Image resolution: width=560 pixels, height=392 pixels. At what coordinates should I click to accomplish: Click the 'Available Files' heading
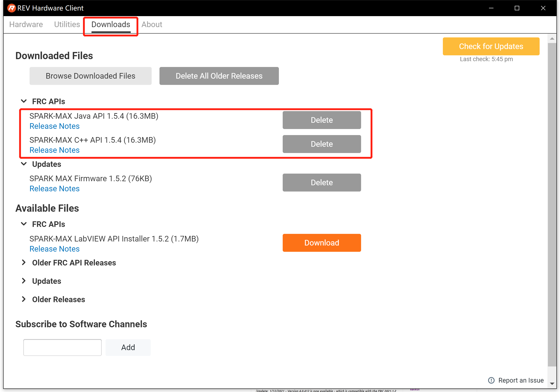point(47,208)
